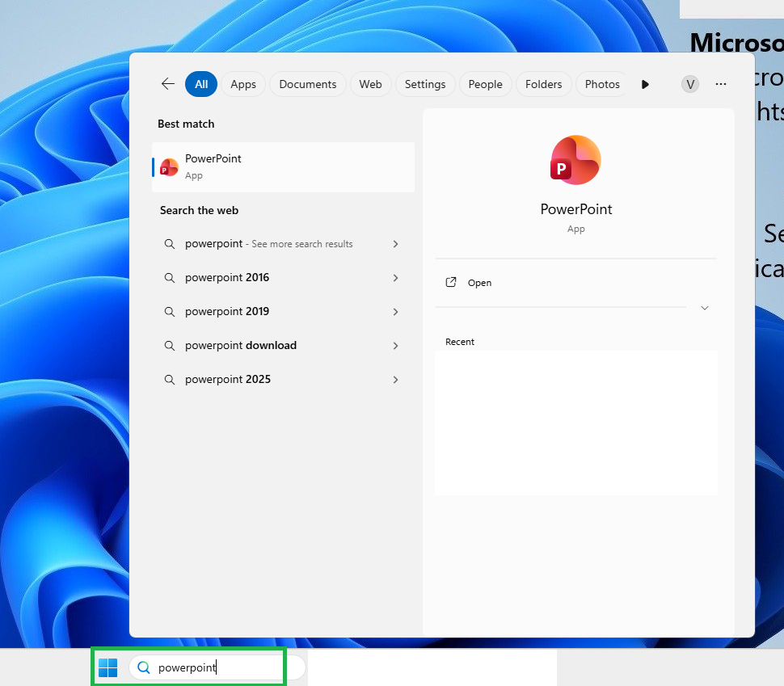Open the Windows Start button
This screenshot has width=784, height=686.
click(108, 667)
